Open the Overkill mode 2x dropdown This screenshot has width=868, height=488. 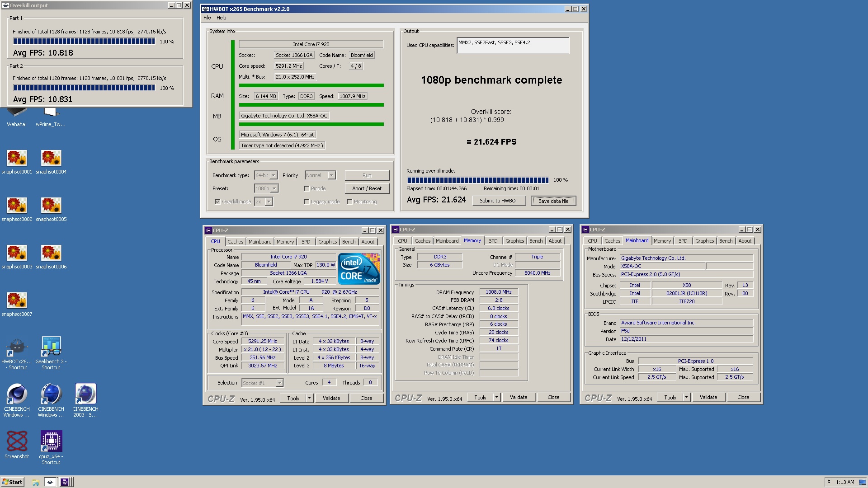(x=269, y=202)
